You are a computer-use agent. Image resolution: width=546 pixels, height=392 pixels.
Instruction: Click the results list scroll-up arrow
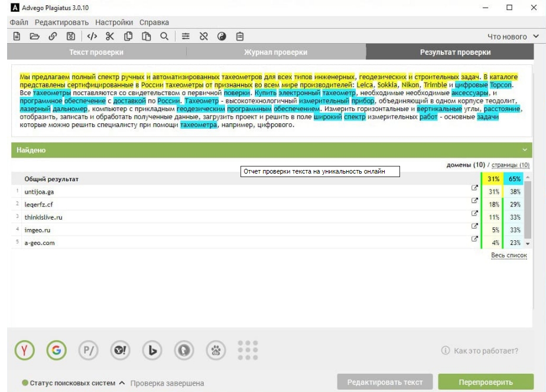point(528,177)
